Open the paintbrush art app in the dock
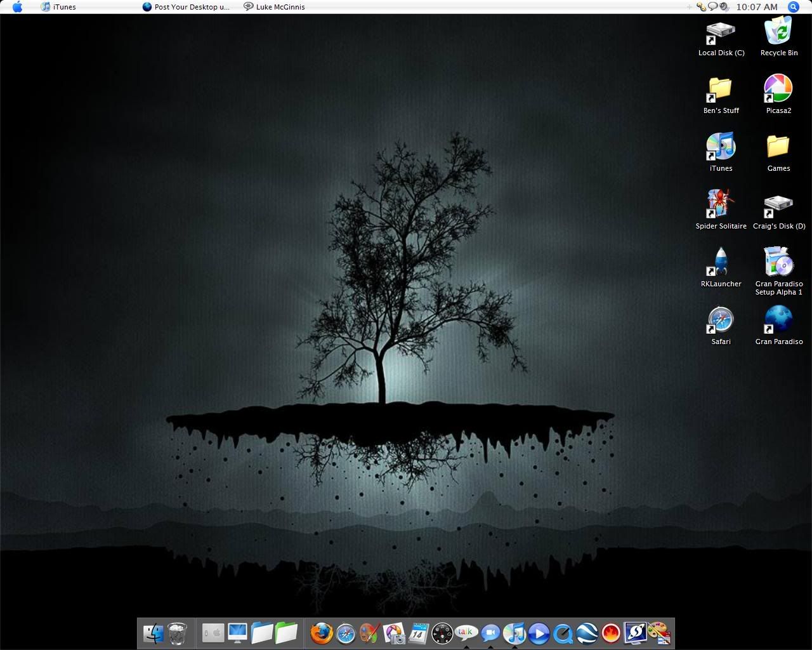Image resolution: width=812 pixels, height=650 pixels. click(x=369, y=633)
